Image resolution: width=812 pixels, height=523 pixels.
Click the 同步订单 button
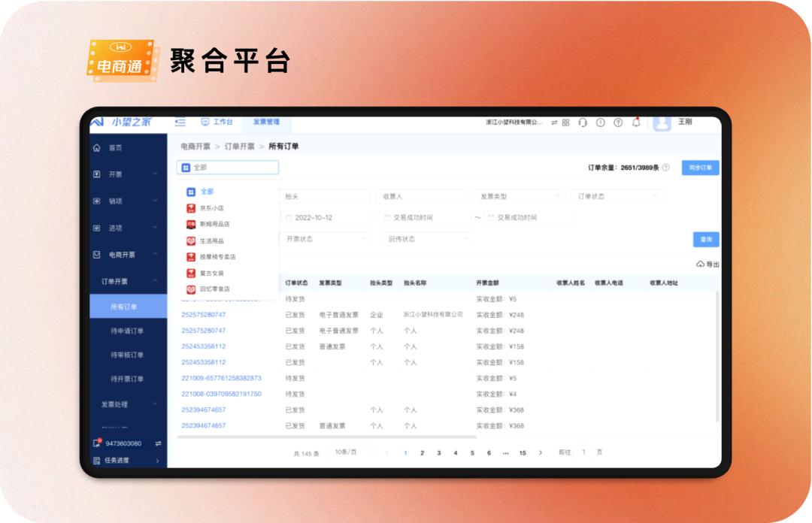(700, 167)
